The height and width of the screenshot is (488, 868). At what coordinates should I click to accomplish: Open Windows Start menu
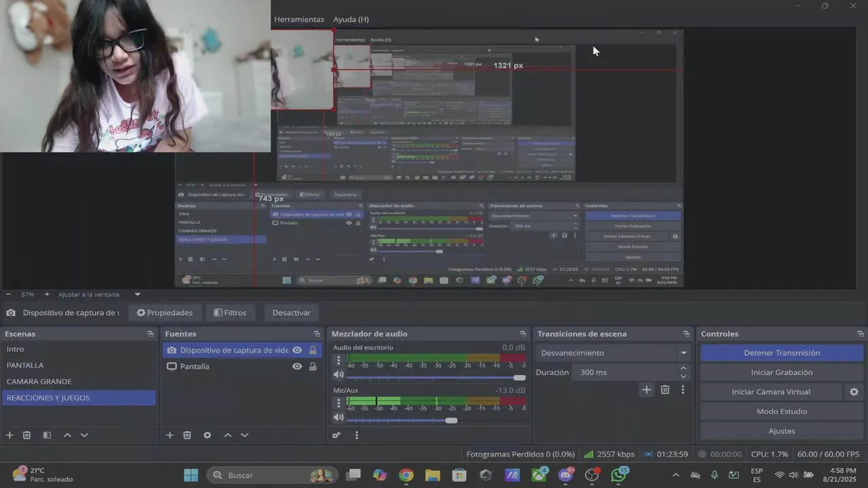coord(191,475)
